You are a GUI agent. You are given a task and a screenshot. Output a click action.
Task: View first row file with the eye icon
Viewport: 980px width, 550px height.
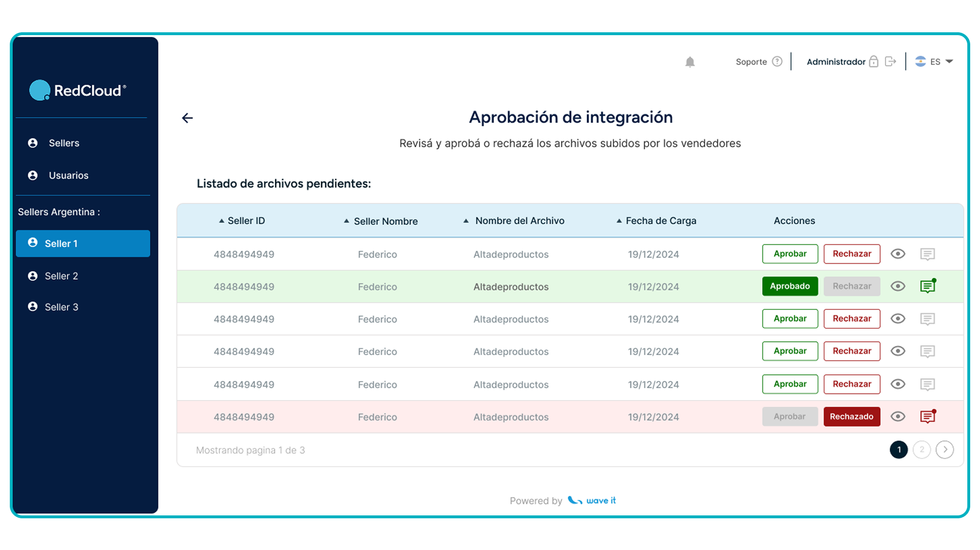pos(898,254)
